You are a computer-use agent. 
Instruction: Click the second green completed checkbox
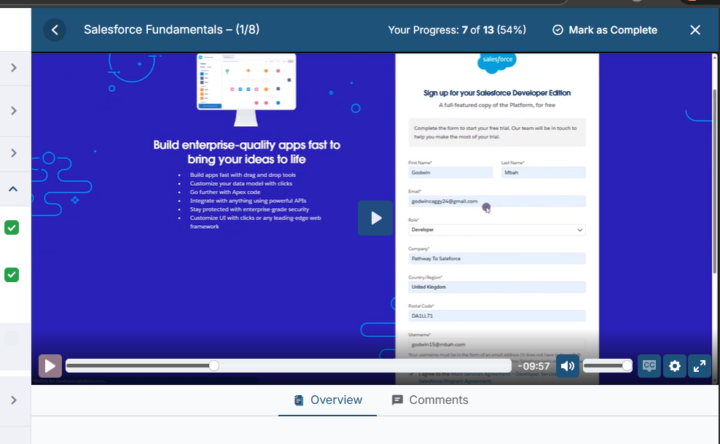11,275
